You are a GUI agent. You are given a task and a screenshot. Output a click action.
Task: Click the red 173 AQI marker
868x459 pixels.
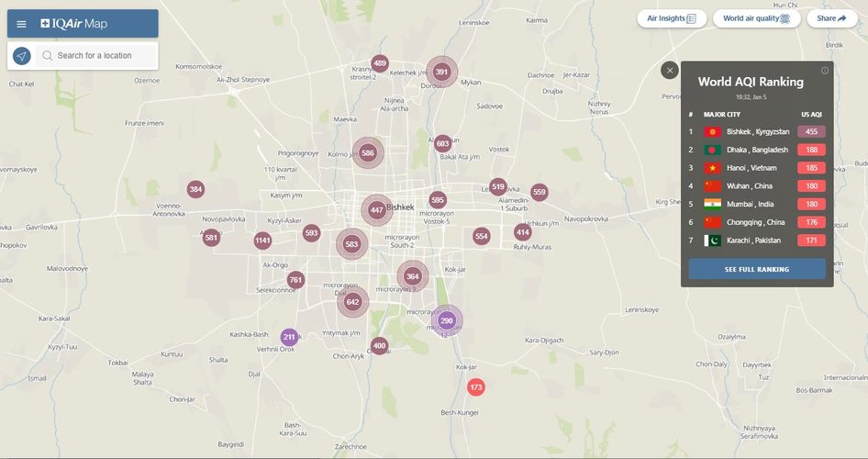pos(475,387)
